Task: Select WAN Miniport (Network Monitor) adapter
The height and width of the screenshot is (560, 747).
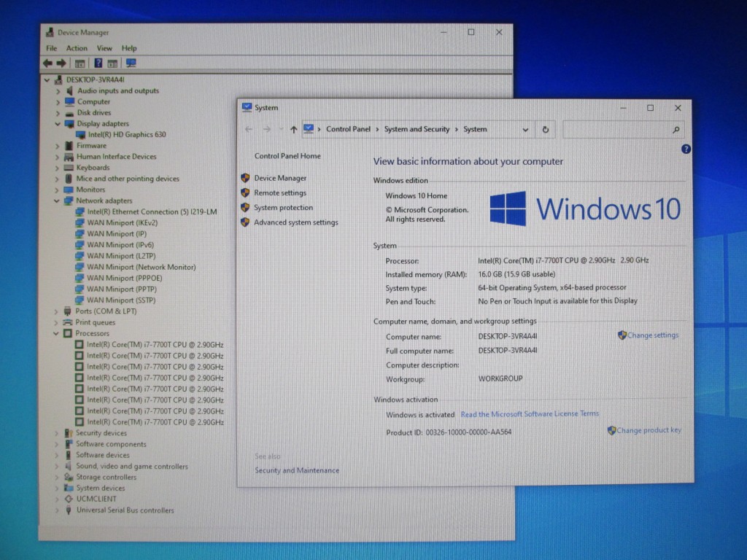Action: pyautogui.click(x=141, y=267)
